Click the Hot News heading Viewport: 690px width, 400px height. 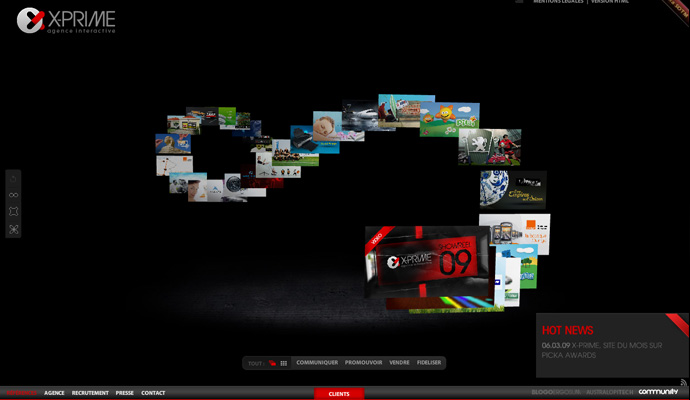(x=567, y=330)
